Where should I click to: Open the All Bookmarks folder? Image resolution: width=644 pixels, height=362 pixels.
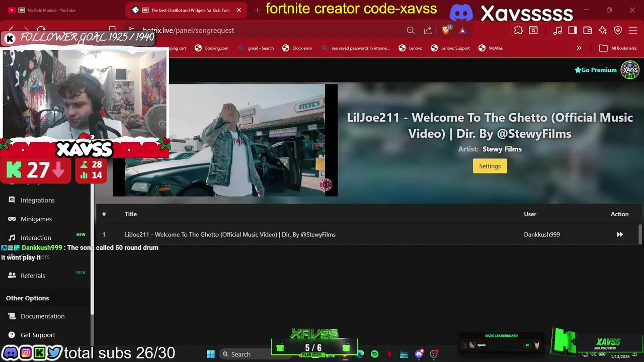click(x=618, y=48)
